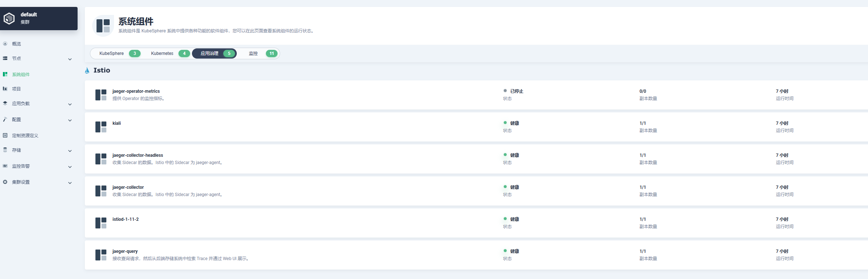
Task: Switch to the Kubernetes tab
Action: [x=167, y=53]
